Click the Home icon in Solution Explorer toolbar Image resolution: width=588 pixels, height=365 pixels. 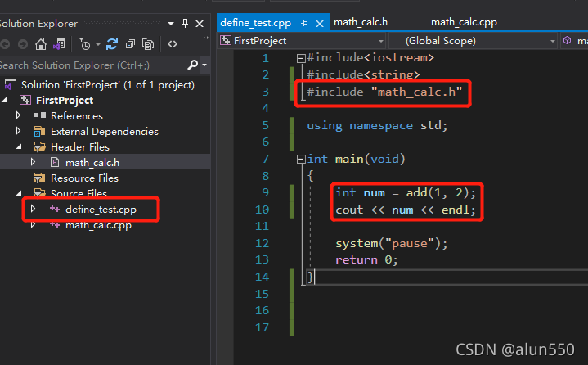tap(41, 44)
